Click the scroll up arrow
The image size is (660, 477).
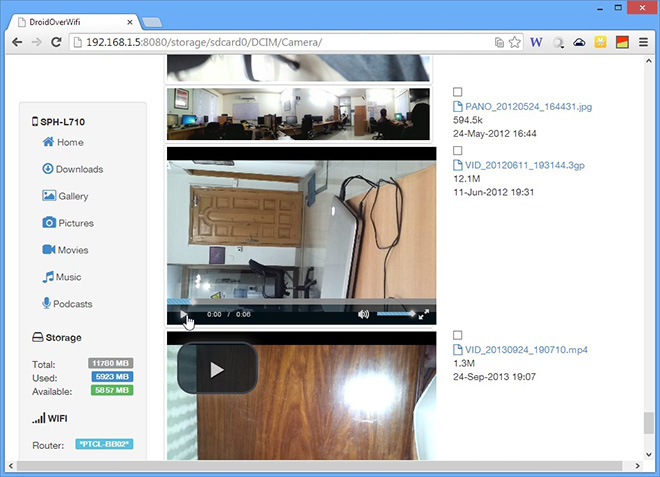click(649, 61)
